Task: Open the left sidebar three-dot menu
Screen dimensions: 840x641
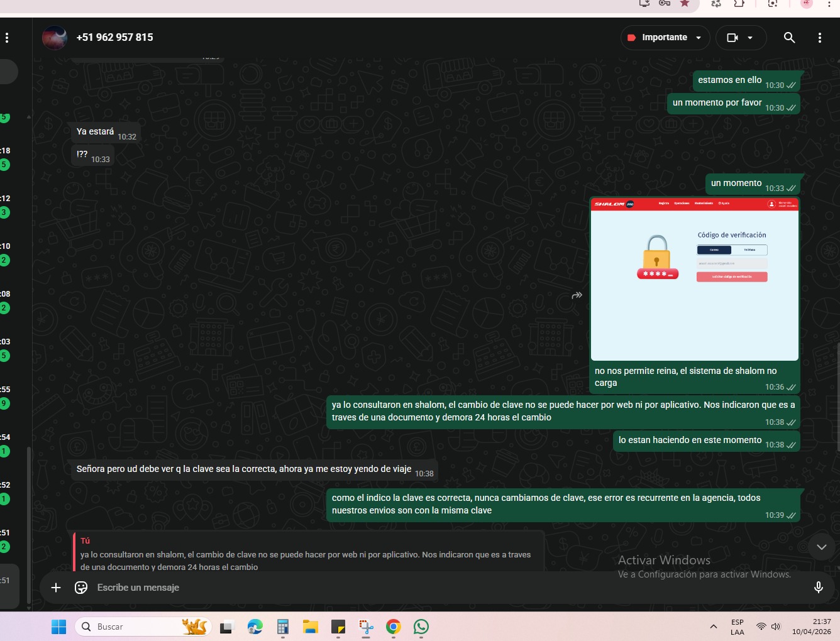Action: click(7, 38)
